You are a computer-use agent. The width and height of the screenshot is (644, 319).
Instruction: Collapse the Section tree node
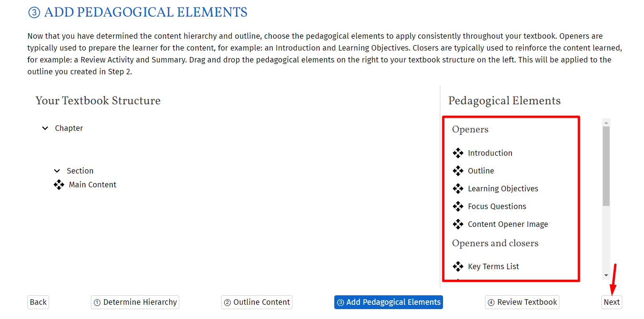pyautogui.click(x=57, y=171)
